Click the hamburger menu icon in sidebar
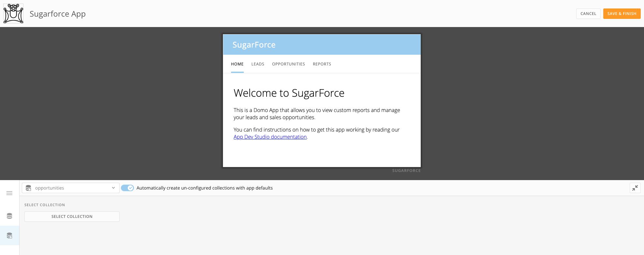644x255 pixels. pyautogui.click(x=9, y=193)
